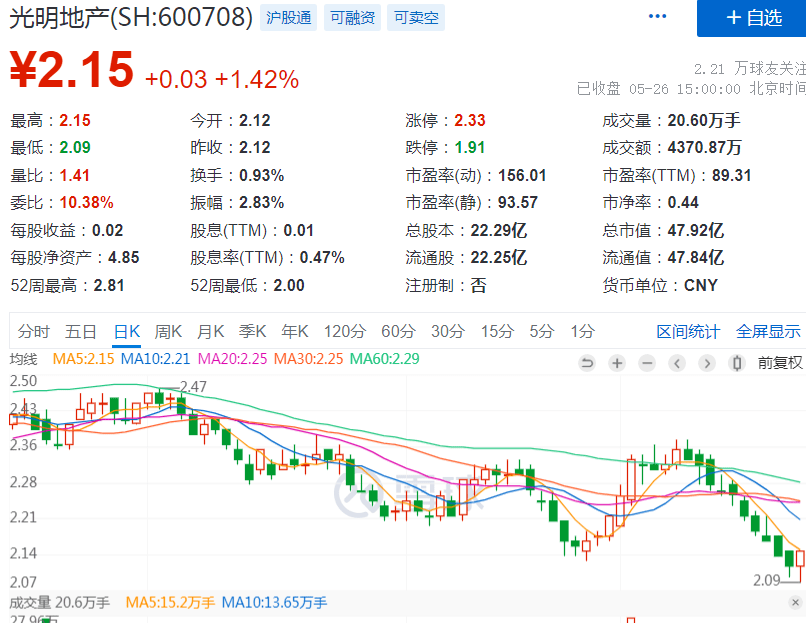Click the 市盈率(动) value 156.01
Image resolution: width=806 pixels, height=623 pixels.
(x=522, y=175)
